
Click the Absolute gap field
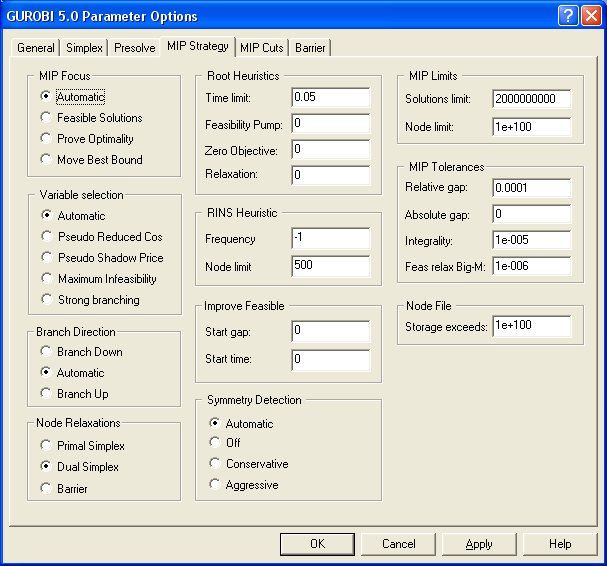click(532, 214)
